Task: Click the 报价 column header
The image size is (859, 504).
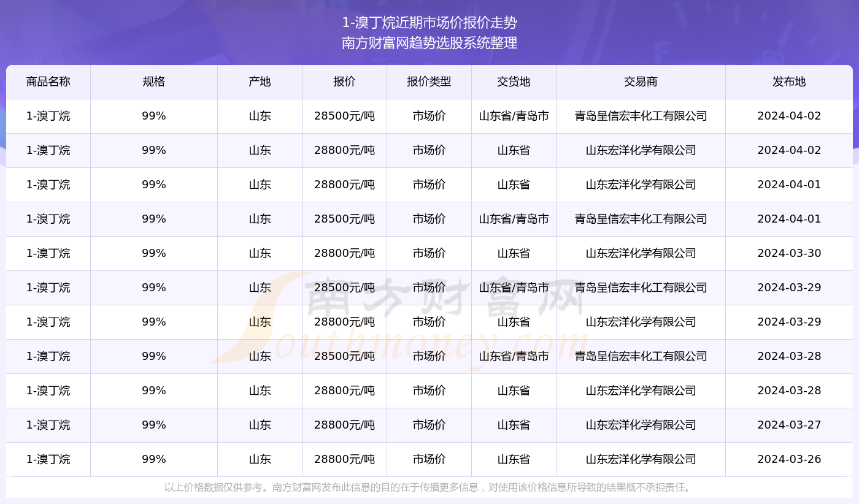Action: click(x=344, y=82)
